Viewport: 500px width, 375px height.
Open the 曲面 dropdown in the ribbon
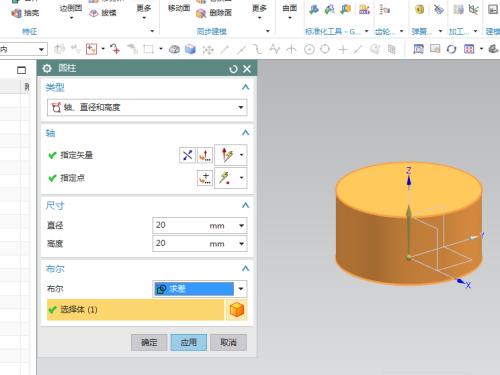[x=289, y=11]
